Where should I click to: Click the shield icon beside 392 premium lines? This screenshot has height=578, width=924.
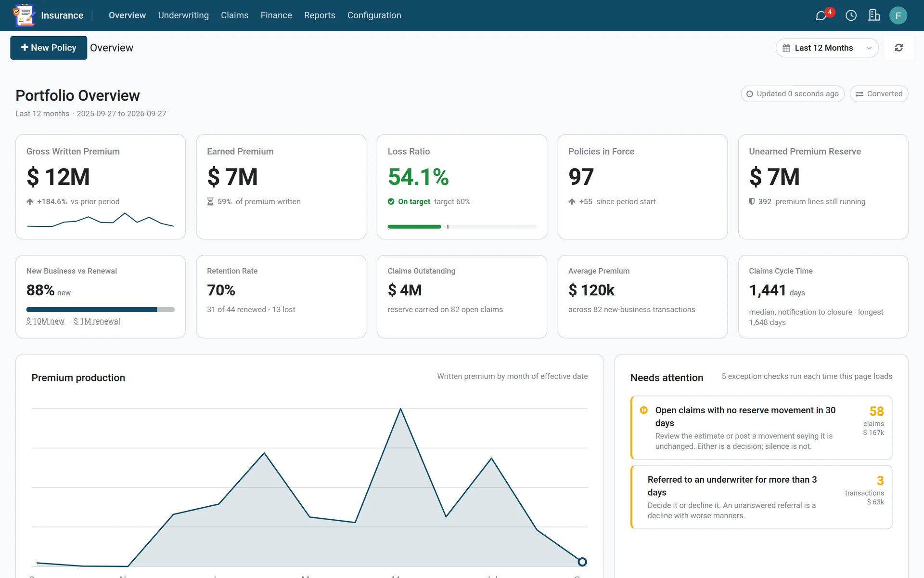coord(752,202)
